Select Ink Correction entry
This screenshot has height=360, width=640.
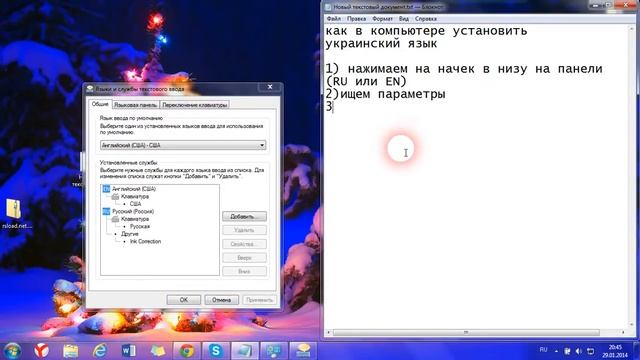coord(145,241)
